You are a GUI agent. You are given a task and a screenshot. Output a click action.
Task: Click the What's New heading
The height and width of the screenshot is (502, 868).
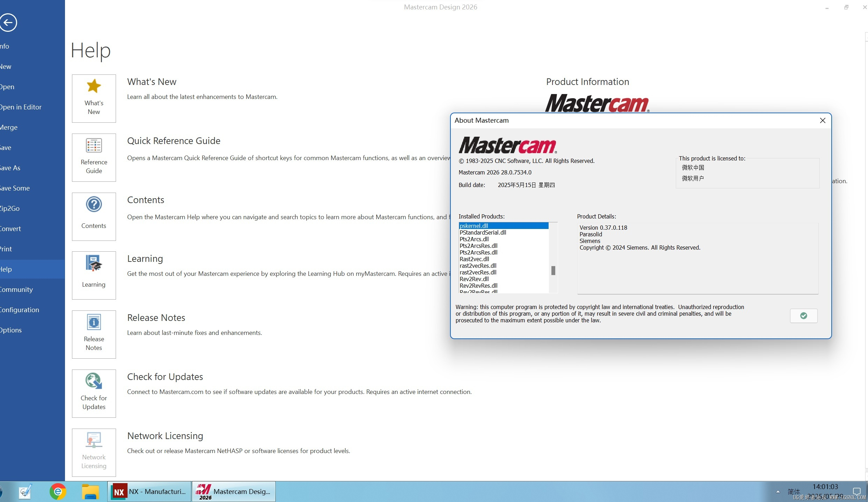(152, 82)
